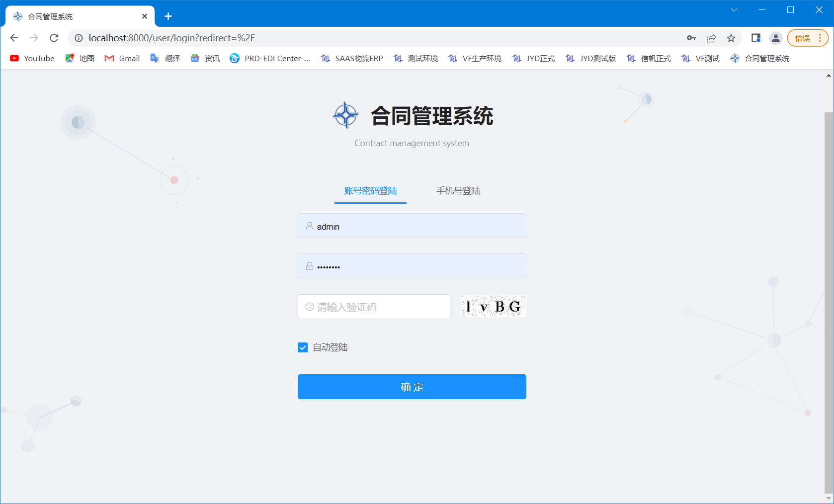Click the scrollbar up arrow
Image resolution: width=834 pixels, height=504 pixels.
click(828, 76)
